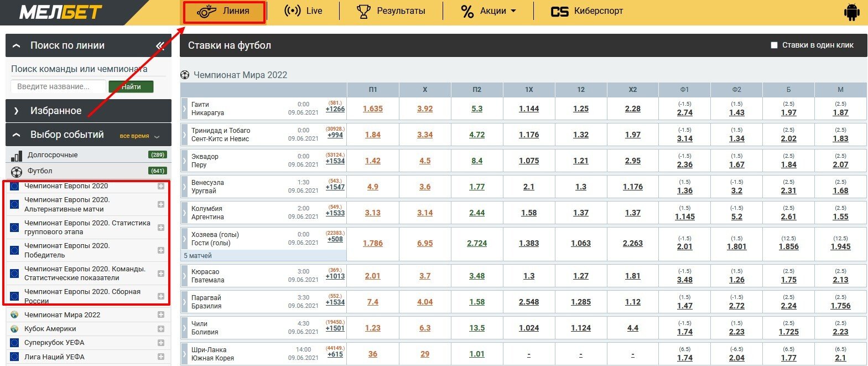Open the все время period dropdown
The image size is (868, 366).
click(139, 136)
